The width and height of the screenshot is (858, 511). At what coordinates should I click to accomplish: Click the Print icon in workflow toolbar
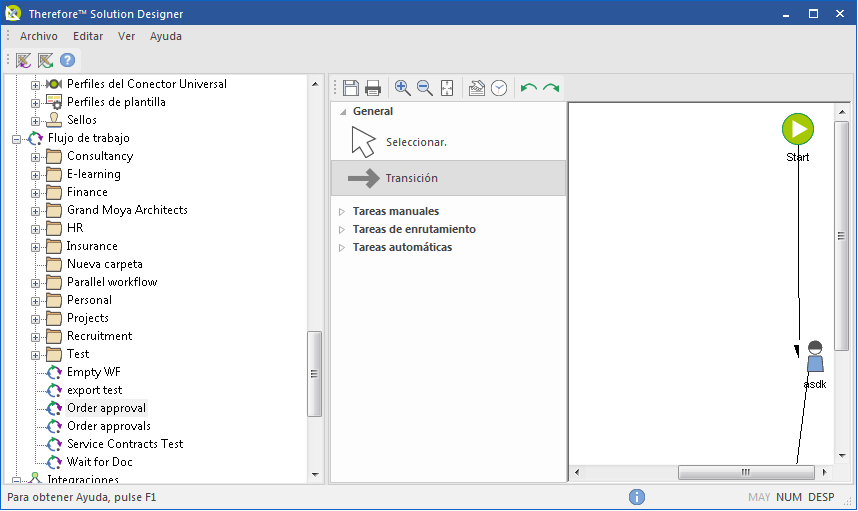tap(373, 88)
